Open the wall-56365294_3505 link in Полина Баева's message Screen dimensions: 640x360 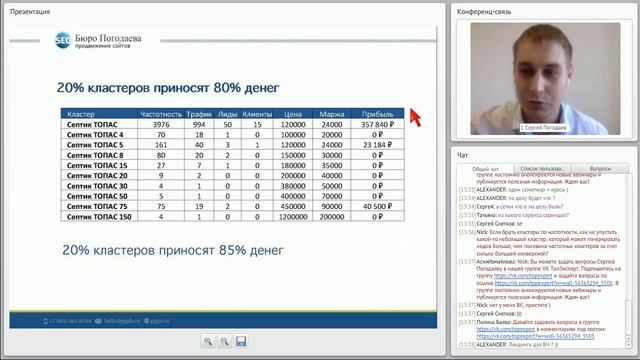coord(536,336)
